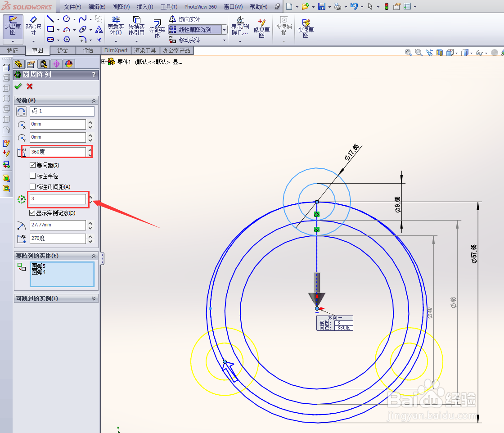Select the Rectangle sketch tool
Screen dimensions: 504x433
pyautogui.click(x=50, y=29)
